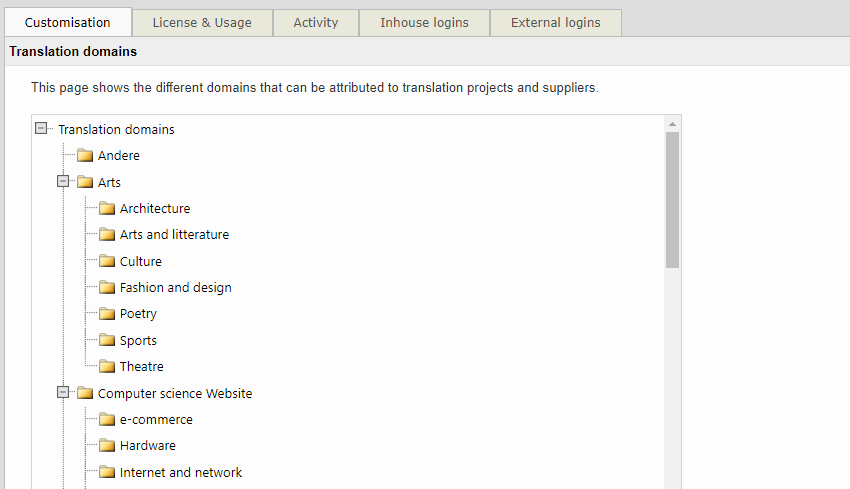Select the Fashion and design domain
The height and width of the screenshot is (489, 850).
pos(175,288)
